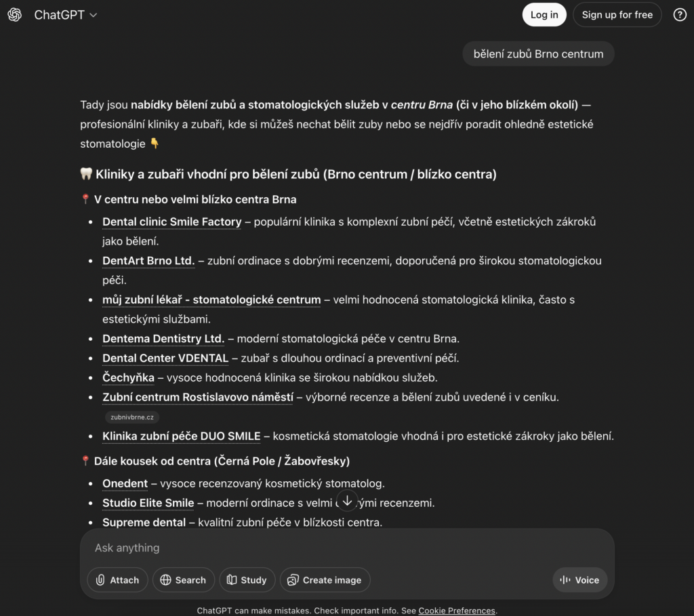694x616 pixels.
Task: Open Zubní centrum Rostislavovo náměstí link
Action: (198, 397)
